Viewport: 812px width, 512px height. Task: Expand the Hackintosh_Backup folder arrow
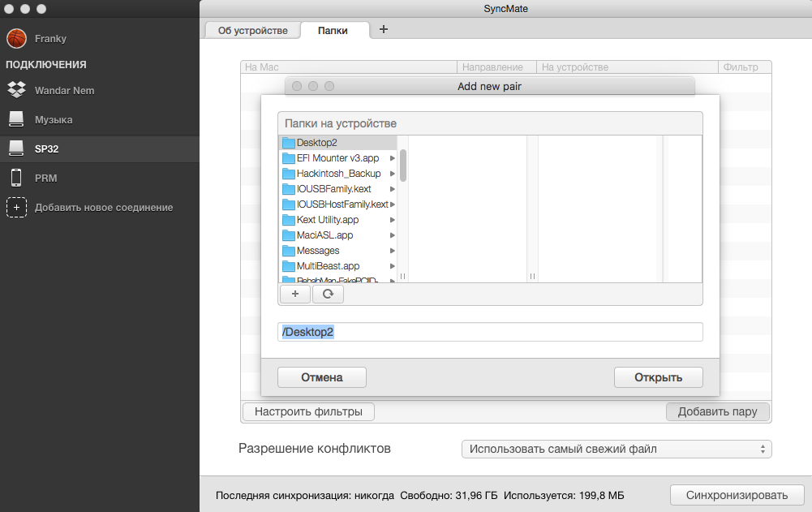pos(393,174)
